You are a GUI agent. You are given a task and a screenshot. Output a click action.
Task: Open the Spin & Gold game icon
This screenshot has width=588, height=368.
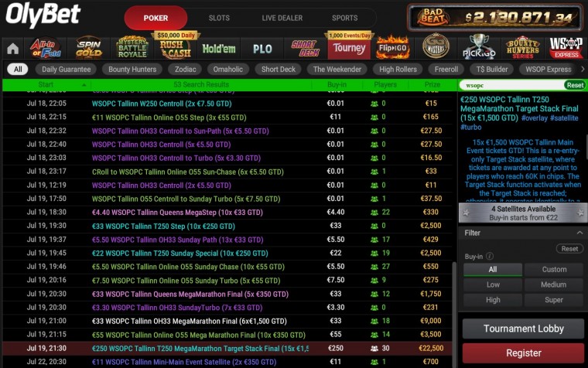click(x=88, y=49)
